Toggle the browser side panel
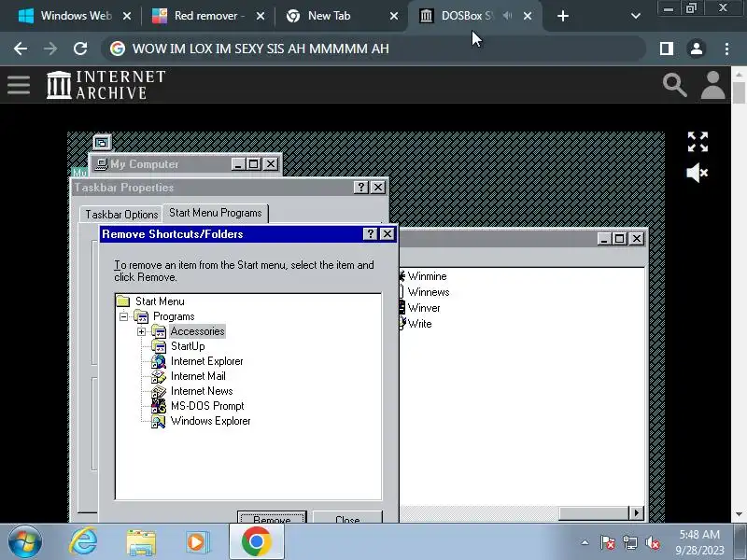747x560 pixels. pyautogui.click(x=666, y=49)
